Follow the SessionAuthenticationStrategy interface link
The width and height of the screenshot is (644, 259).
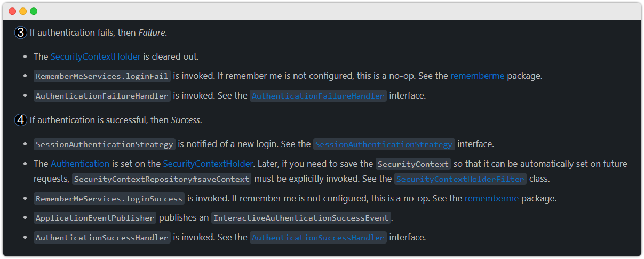pos(384,144)
